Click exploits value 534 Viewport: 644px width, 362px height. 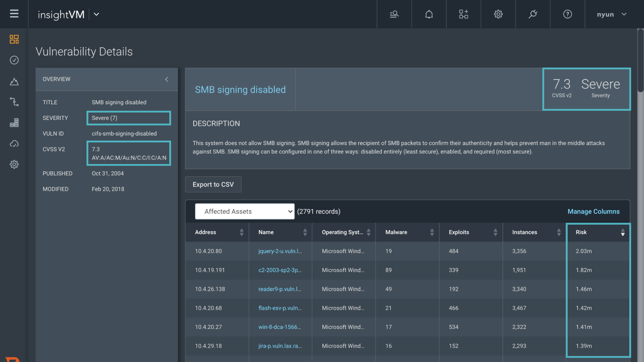[x=454, y=327]
